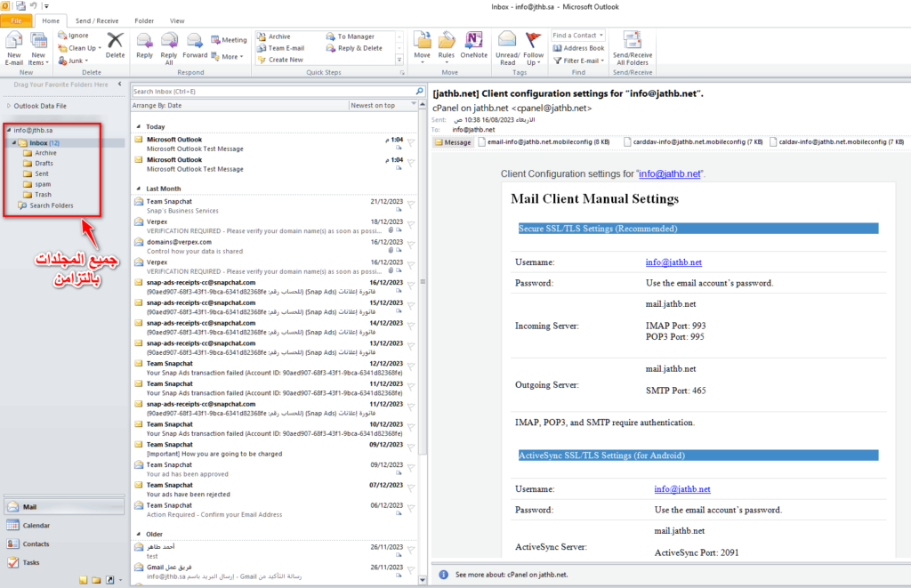Collapse the Last Month message group
The image size is (911, 588).
pos(139,189)
